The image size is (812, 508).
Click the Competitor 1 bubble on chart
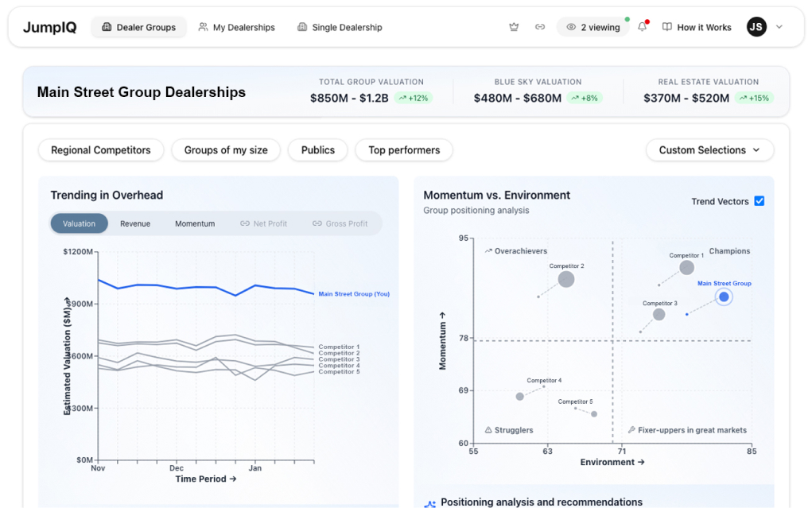click(x=686, y=268)
